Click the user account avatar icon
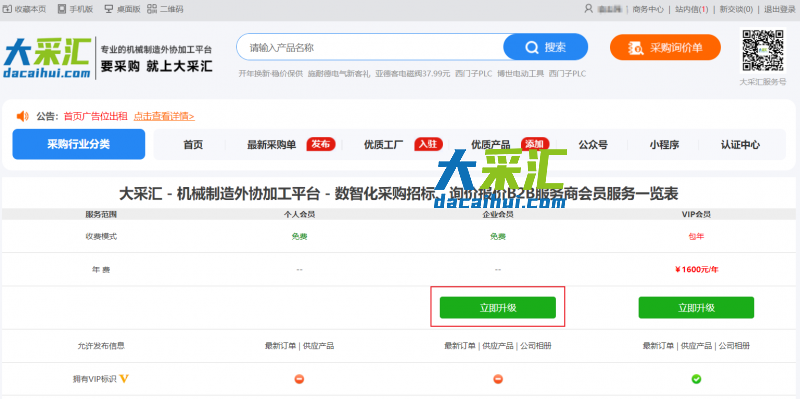The image size is (800, 399). 589,9
